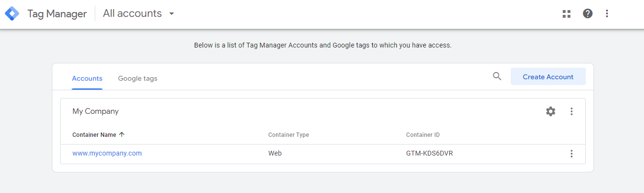Click the My Company account name
Viewport: 644px width, 193px height.
(95, 111)
